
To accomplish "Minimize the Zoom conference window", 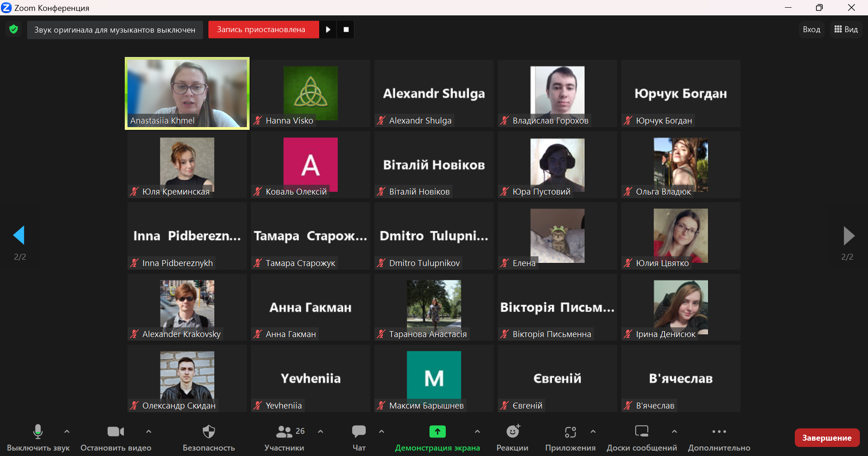I will pos(788,8).
